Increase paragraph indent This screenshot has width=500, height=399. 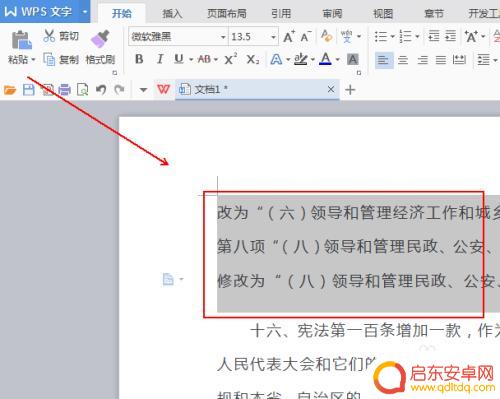(x=450, y=36)
